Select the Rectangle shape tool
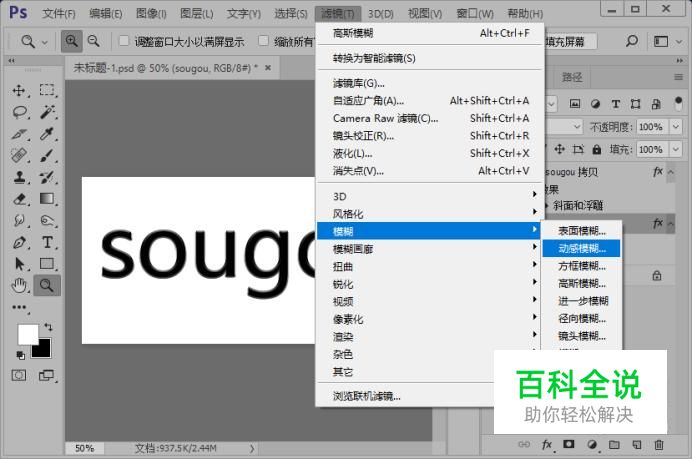The height and width of the screenshot is (459, 692). [47, 263]
